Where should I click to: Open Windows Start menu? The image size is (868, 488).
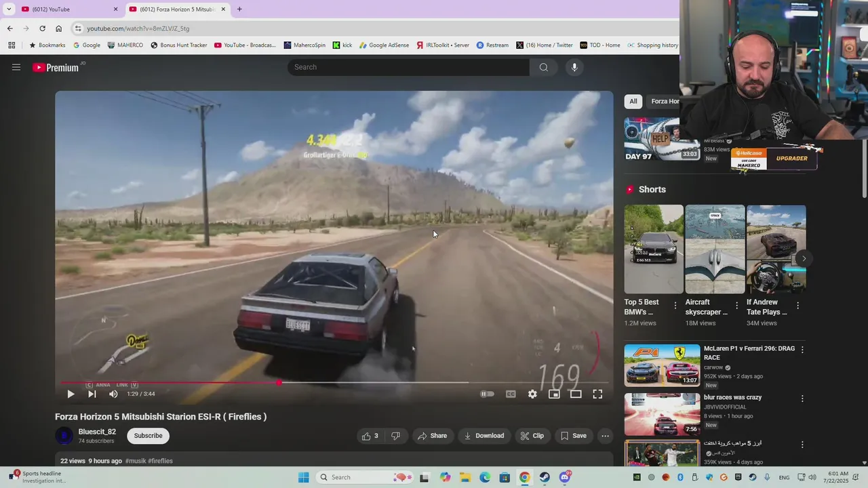tap(304, 477)
